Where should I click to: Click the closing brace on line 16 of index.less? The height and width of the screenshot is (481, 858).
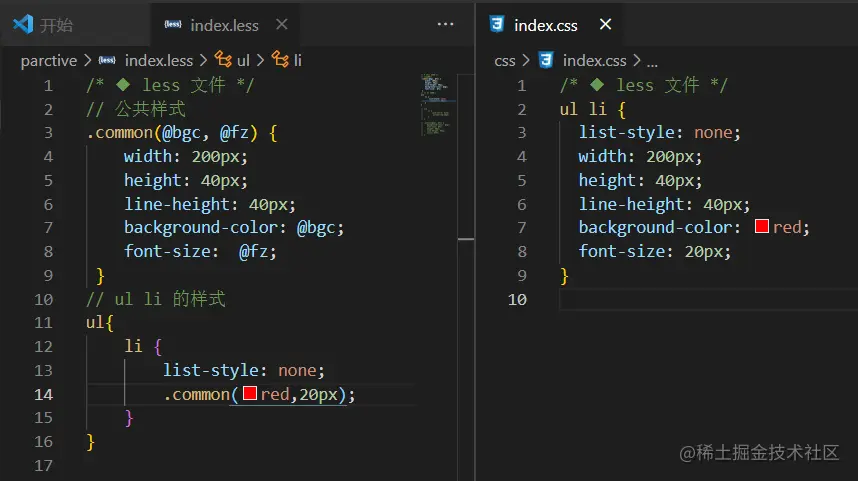(x=91, y=442)
